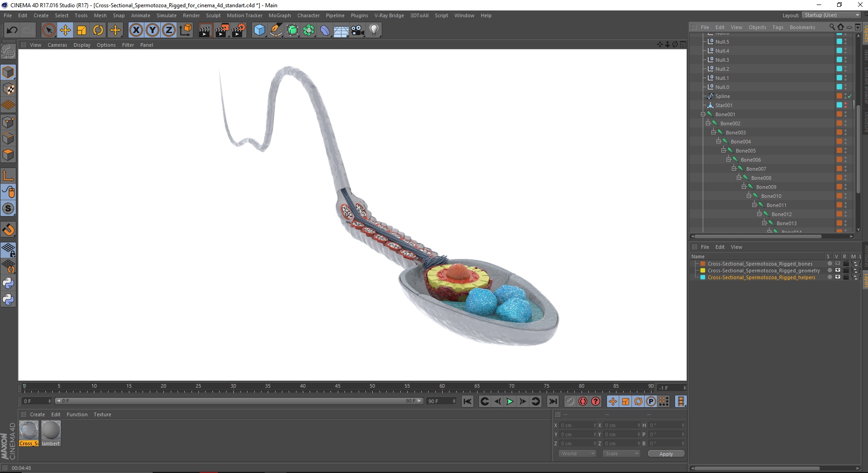This screenshot has width=868, height=473.
Task: Select the Live Selection tool
Action: click(49, 30)
